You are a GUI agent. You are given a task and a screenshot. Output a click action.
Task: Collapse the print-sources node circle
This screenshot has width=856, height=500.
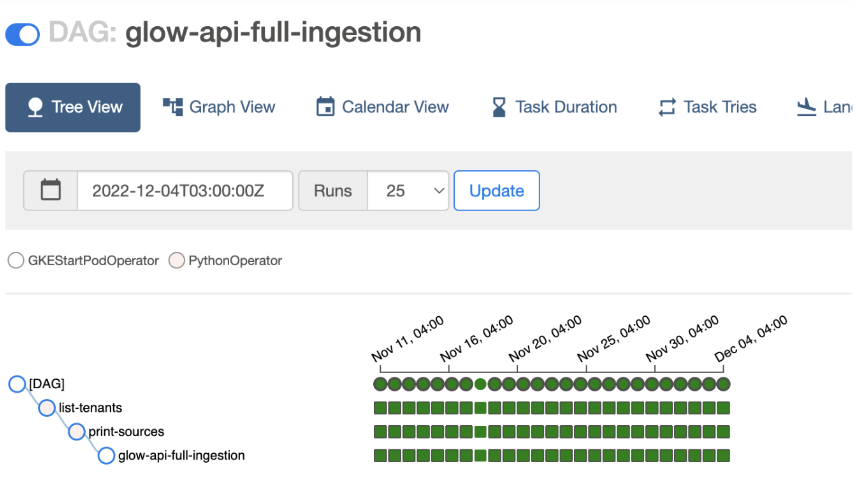(76, 432)
